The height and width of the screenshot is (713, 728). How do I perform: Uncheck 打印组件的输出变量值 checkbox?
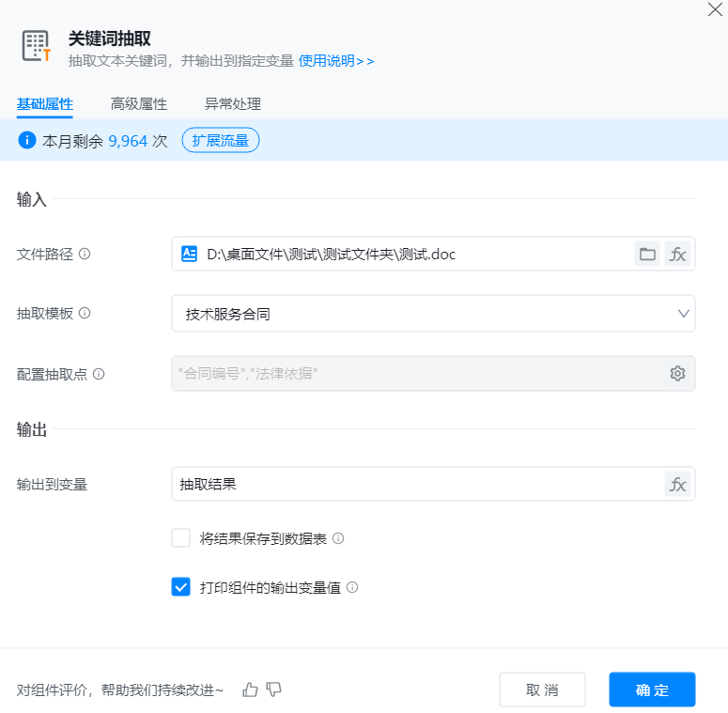click(181, 588)
